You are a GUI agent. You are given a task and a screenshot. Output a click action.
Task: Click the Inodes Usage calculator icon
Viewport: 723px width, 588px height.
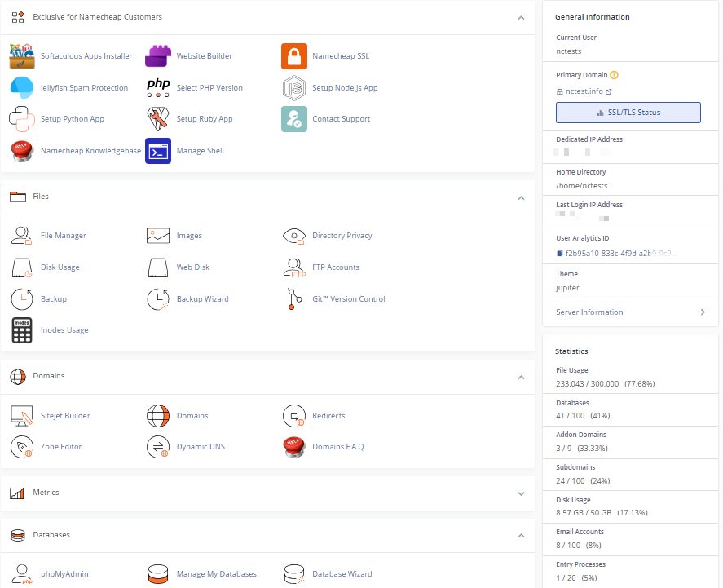[x=22, y=330]
